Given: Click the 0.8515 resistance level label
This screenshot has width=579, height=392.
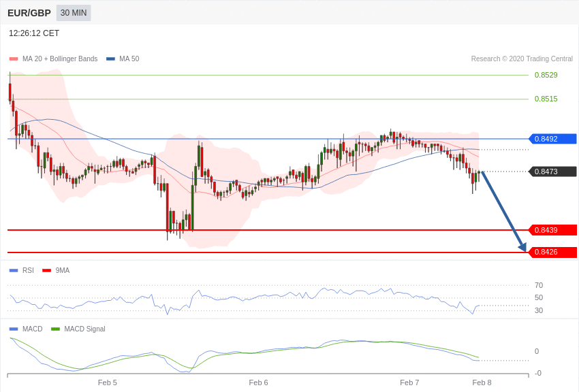Looking at the screenshot, I should pos(546,99).
